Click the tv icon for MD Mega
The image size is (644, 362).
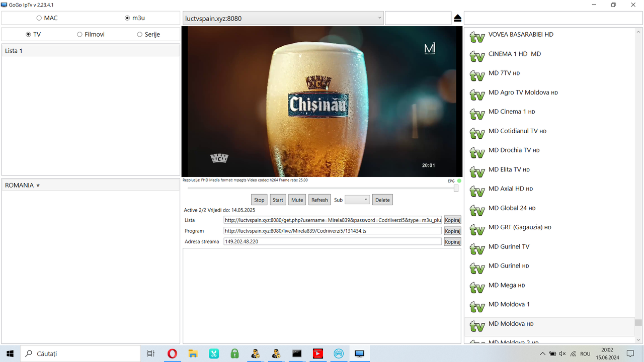477,288
